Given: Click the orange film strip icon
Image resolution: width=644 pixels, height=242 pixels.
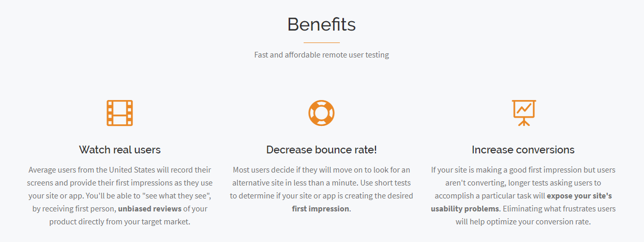Looking at the screenshot, I should 119,113.
